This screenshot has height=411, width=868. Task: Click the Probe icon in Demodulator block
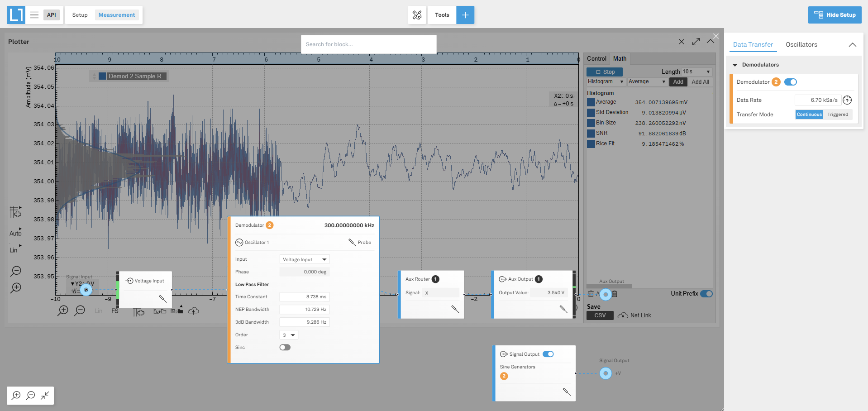pyautogui.click(x=352, y=242)
